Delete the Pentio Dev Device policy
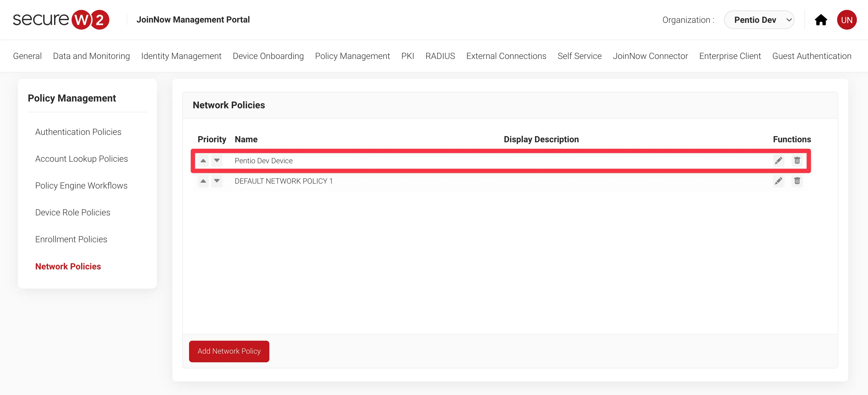 [797, 161]
